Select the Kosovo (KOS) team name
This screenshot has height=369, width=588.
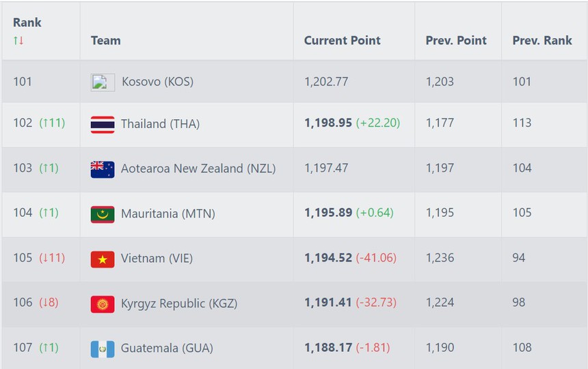(157, 81)
